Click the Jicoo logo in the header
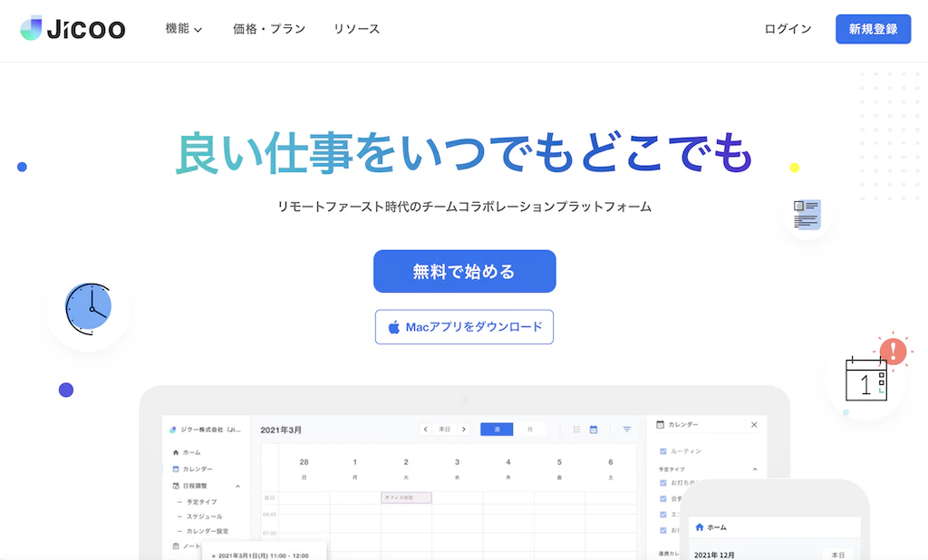Image resolution: width=928 pixels, height=560 pixels. point(71,28)
